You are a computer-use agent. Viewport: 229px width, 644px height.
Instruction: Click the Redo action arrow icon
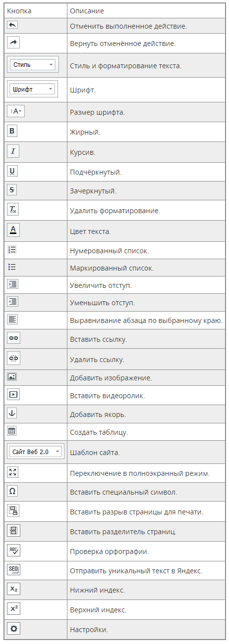click(x=13, y=43)
